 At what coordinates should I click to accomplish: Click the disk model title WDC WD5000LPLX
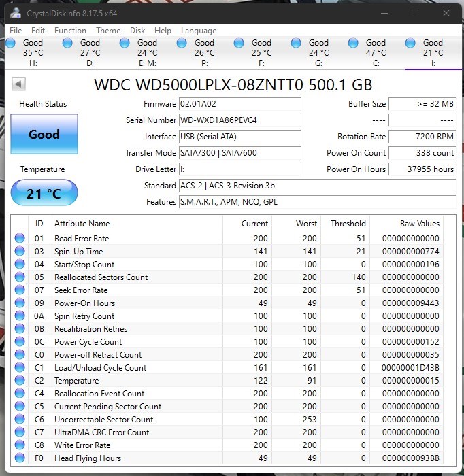pos(233,85)
